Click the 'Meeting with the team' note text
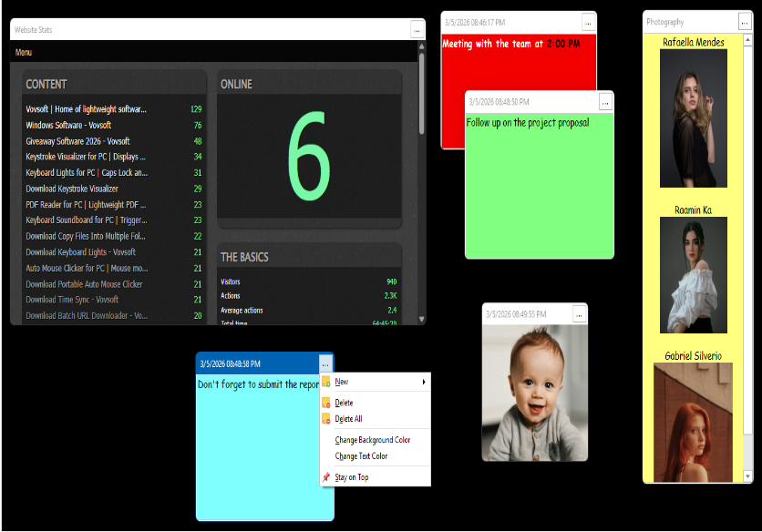Viewport: 762px width, 532px height. click(x=511, y=44)
